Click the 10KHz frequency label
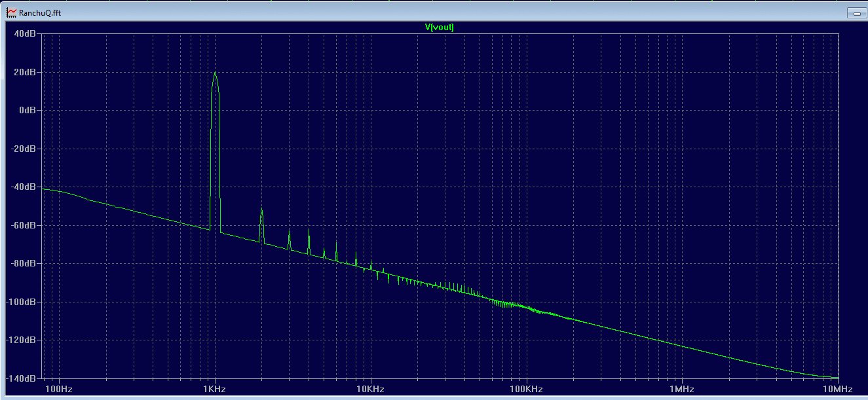 [370, 390]
